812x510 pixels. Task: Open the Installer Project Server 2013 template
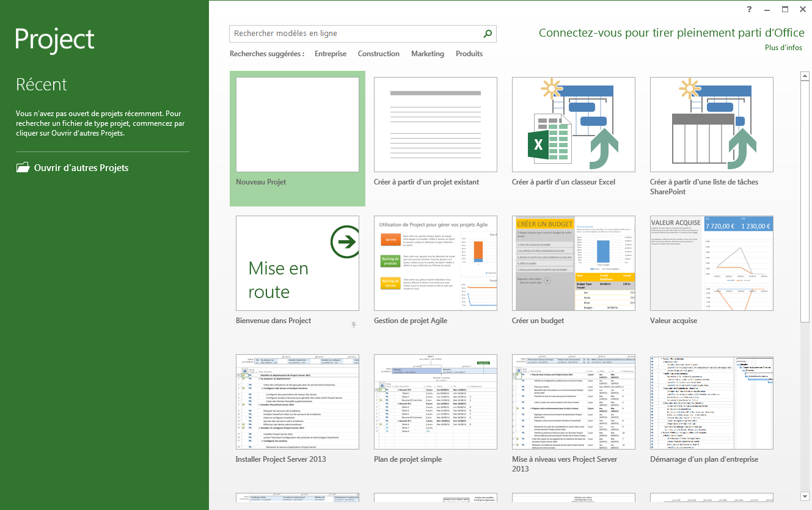point(298,402)
